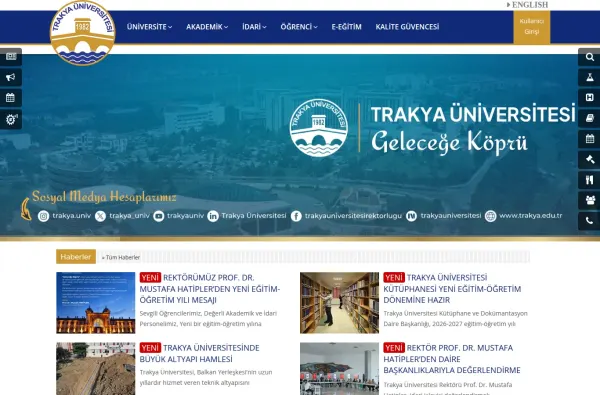
Task: Expand the AKADEMİK dropdown menu
Action: [207, 27]
